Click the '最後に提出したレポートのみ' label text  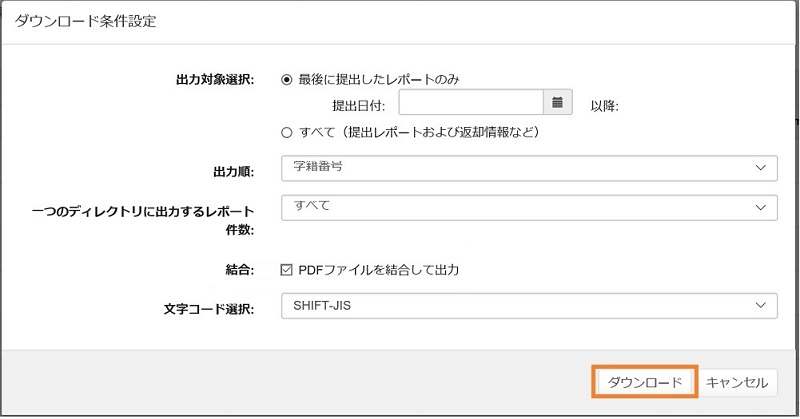(378, 78)
